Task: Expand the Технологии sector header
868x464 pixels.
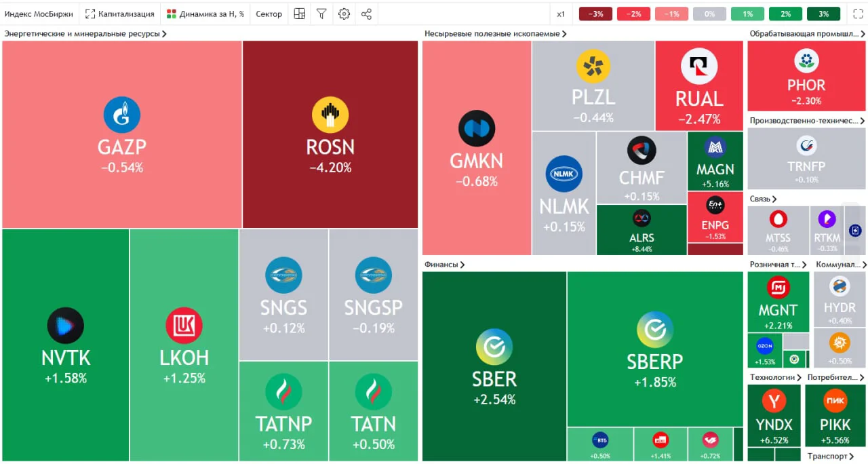Action: [775, 377]
